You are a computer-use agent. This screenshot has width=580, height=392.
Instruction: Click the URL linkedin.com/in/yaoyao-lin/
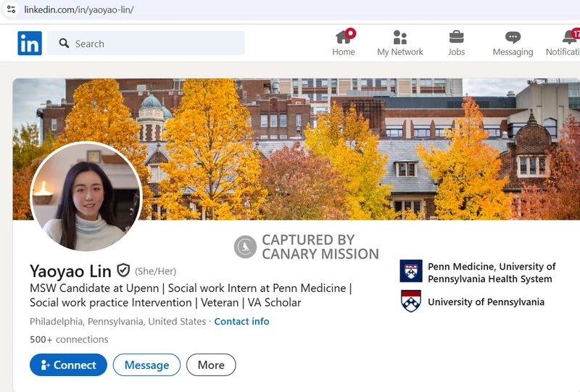79,9
